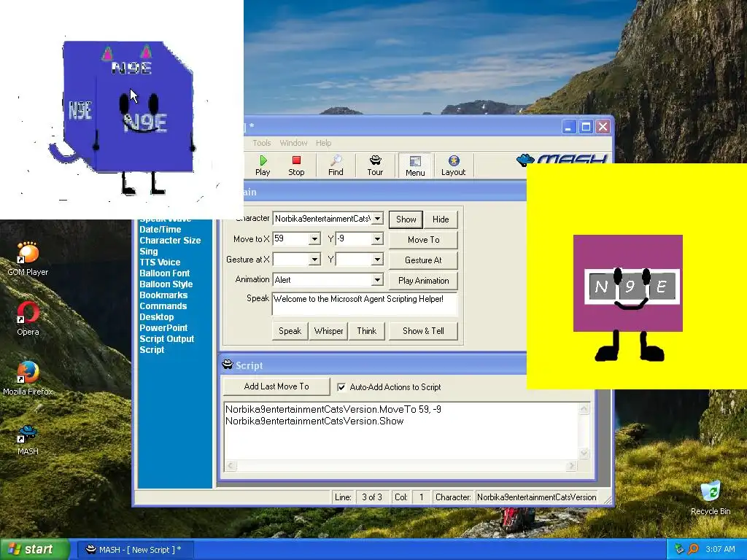Click the script line with MoveTo 59, -9
This screenshot has height=560, width=747.
click(x=333, y=409)
